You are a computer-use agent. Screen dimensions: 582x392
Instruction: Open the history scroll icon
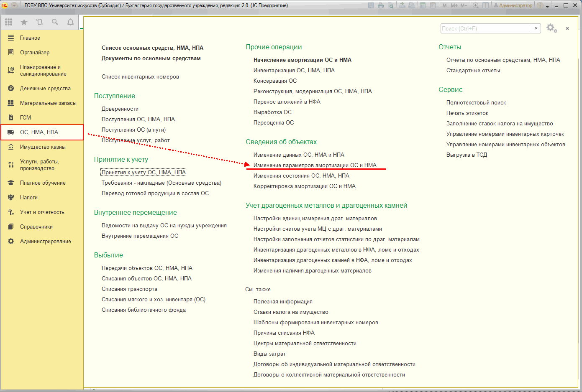pyautogui.click(x=40, y=22)
